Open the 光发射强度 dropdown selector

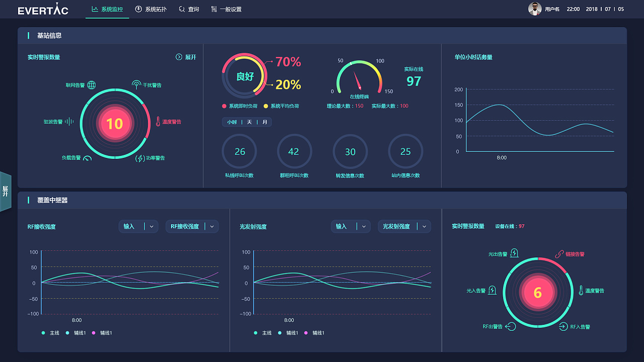coord(404,226)
